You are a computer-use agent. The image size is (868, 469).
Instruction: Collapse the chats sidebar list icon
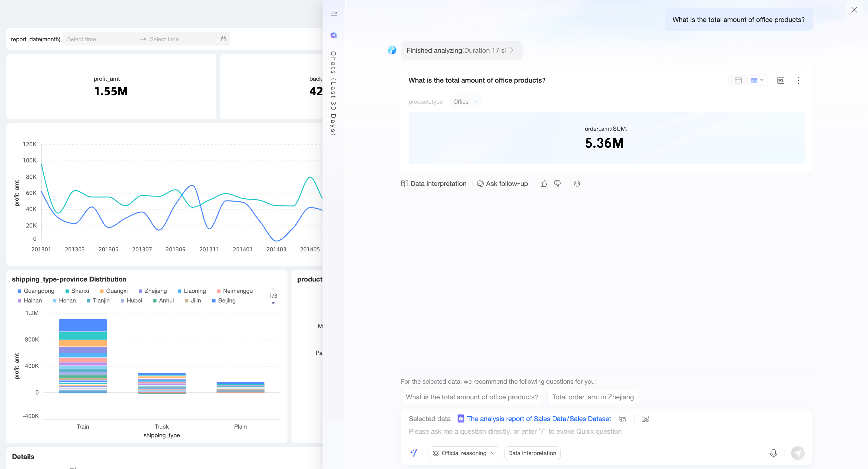[334, 13]
